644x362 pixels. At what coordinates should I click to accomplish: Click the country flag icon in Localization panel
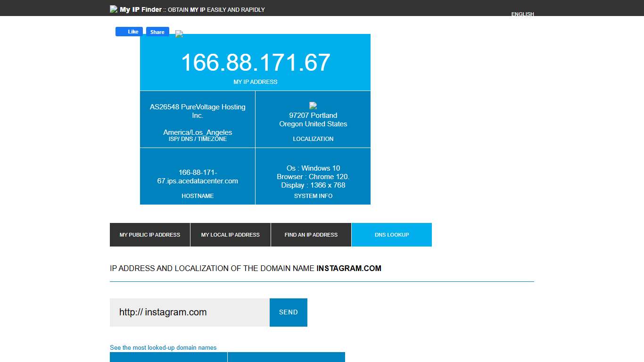click(313, 106)
